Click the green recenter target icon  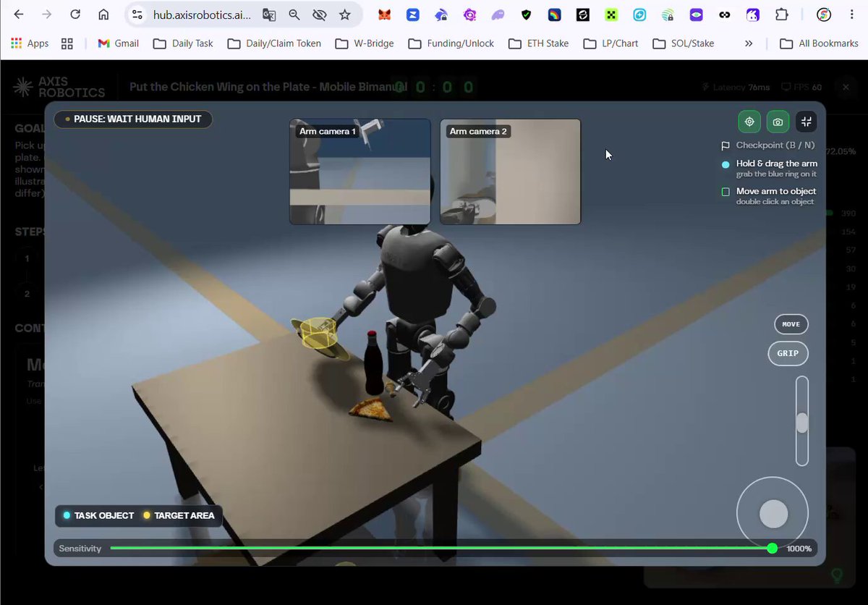coord(749,122)
